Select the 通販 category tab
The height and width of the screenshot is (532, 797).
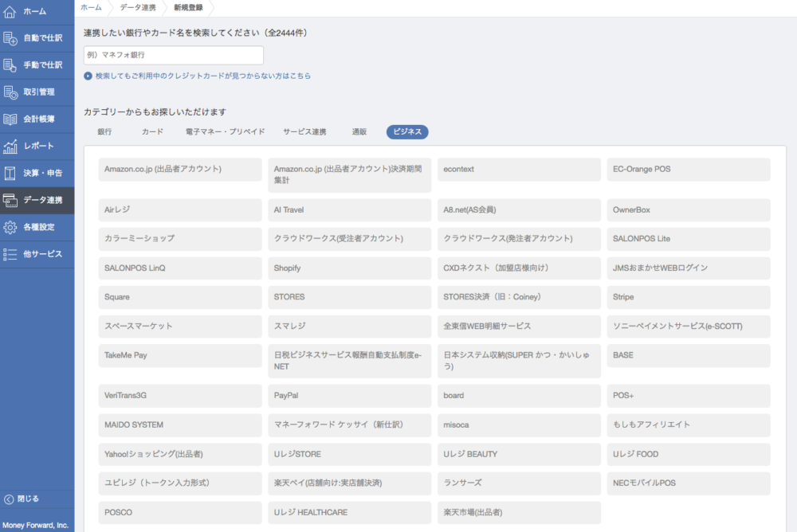(359, 131)
